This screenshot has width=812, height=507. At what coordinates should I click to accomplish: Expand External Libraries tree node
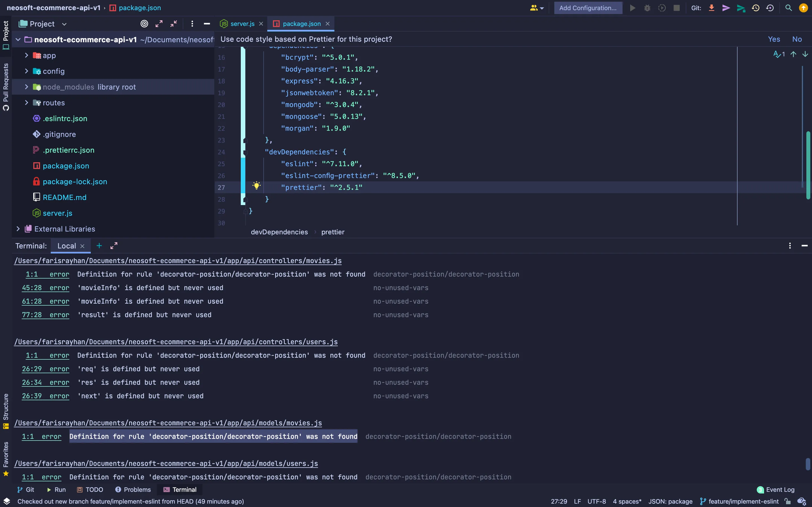point(18,229)
